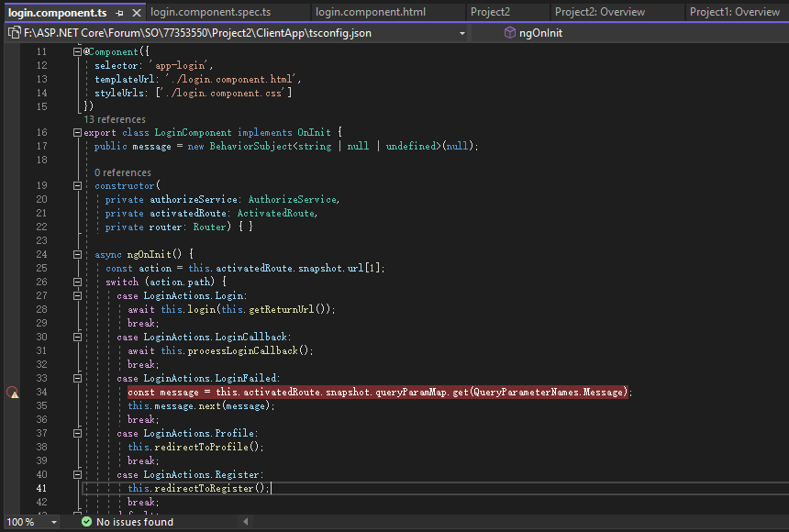The width and height of the screenshot is (789, 532).
Task: Open the Project1: Overview tab
Action: 734,13
